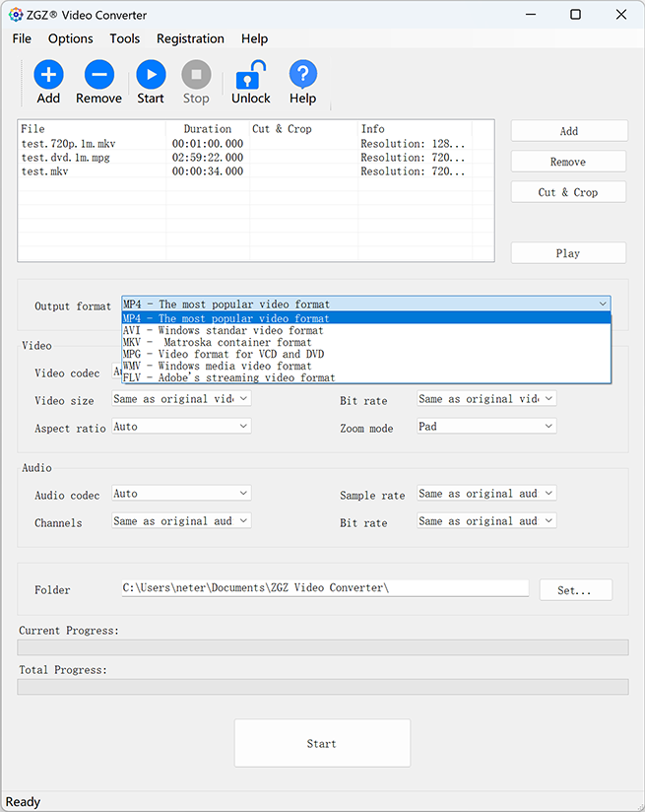Click Resolution: 128... info cell
The height and width of the screenshot is (812, 645).
(x=413, y=144)
